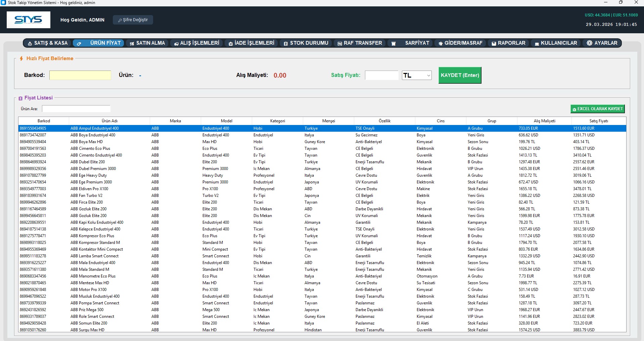Viewport: 644px width, 341px height.
Task: Switch to STOK DURUMU tab
Action: point(306,43)
